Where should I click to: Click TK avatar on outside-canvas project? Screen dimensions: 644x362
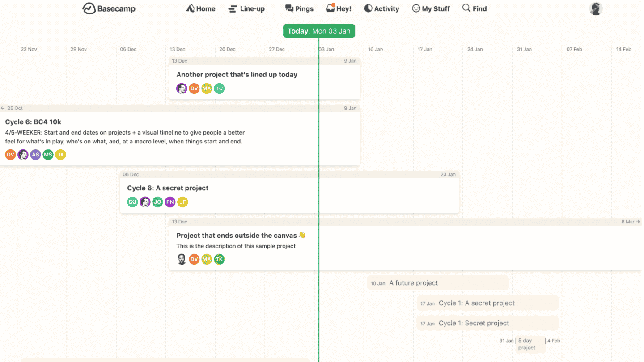pos(219,259)
